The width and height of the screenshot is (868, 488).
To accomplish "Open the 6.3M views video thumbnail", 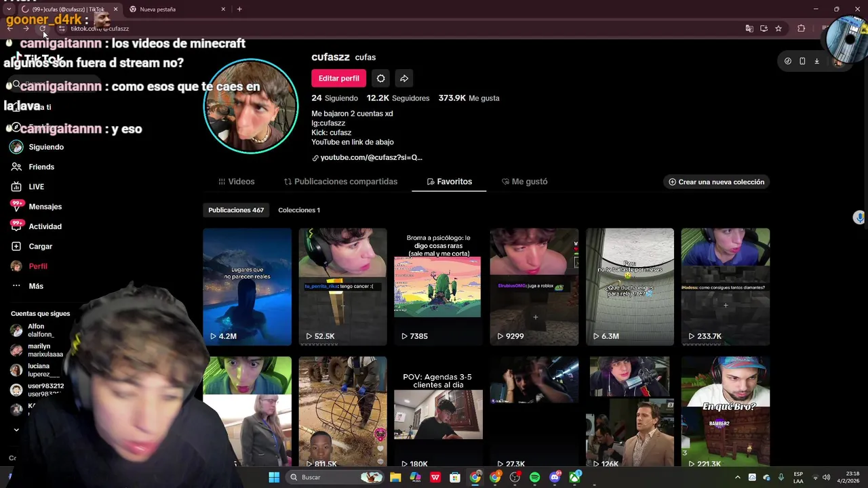I will pos(630,287).
